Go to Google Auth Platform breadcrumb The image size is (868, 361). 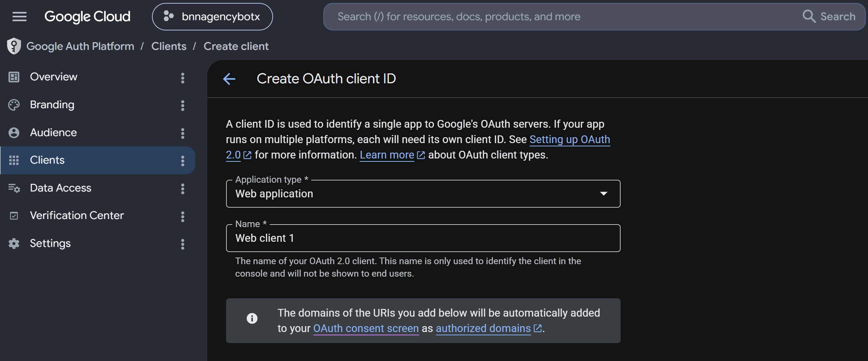click(x=80, y=46)
